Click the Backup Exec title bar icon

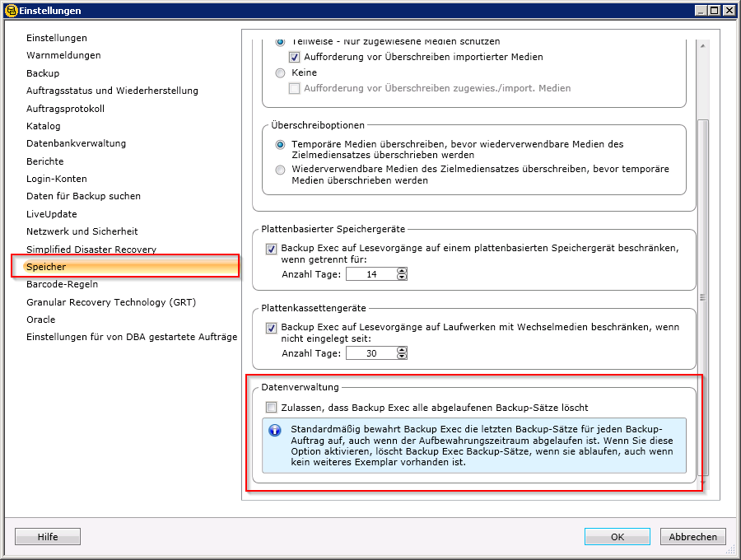click(10, 10)
